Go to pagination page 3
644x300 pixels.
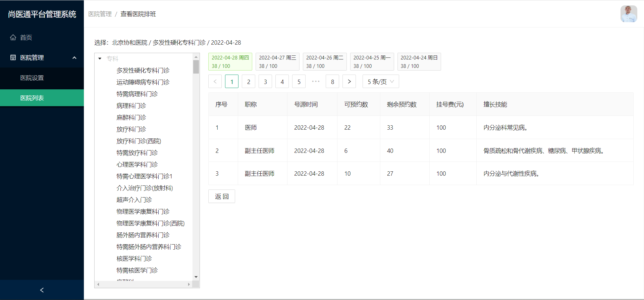pos(265,81)
